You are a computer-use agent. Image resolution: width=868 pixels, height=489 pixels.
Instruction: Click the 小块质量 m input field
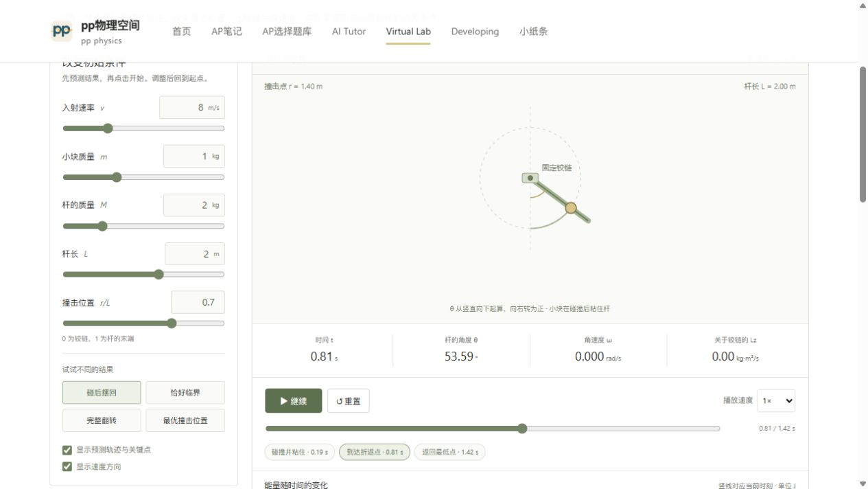[x=194, y=157]
